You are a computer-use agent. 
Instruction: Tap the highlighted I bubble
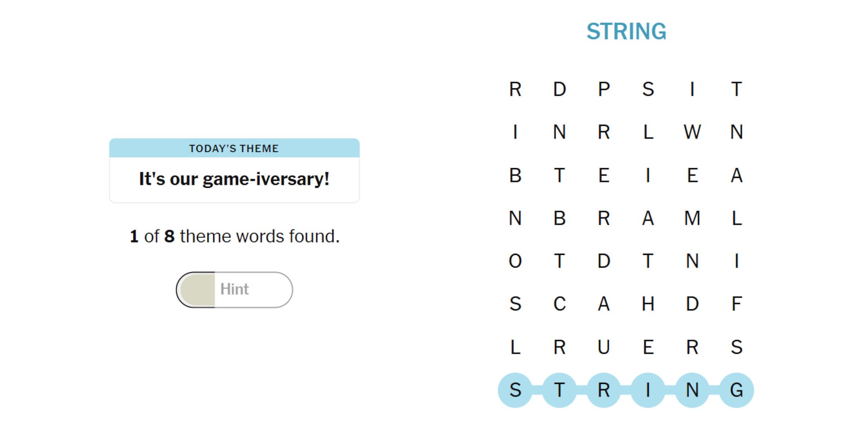point(648,390)
